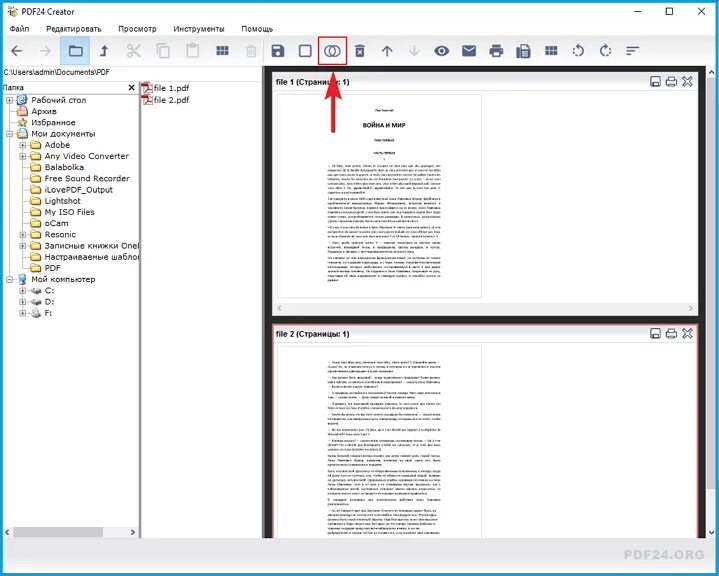Close file 2 document panel
The image size is (719, 576).
pos(687,333)
